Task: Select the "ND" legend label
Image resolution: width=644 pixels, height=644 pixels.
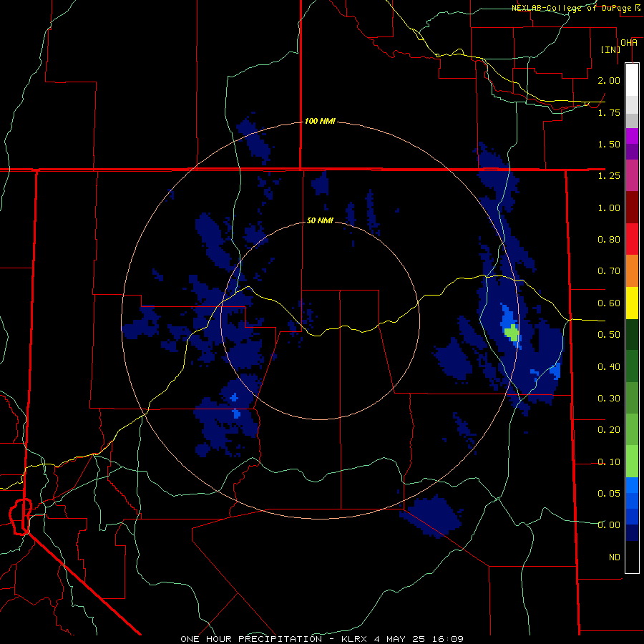Action: pos(615,557)
